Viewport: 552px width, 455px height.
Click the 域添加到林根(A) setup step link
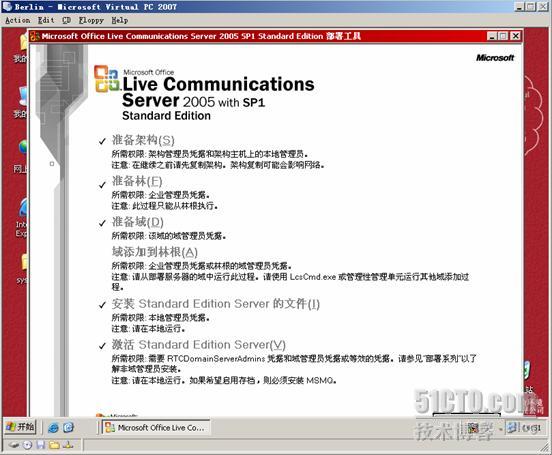coord(155,252)
